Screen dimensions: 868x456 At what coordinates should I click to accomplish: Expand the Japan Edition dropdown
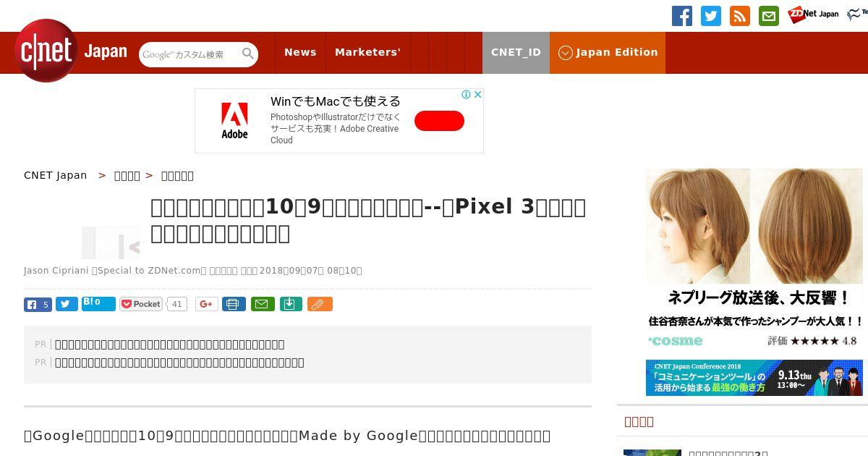(608, 52)
